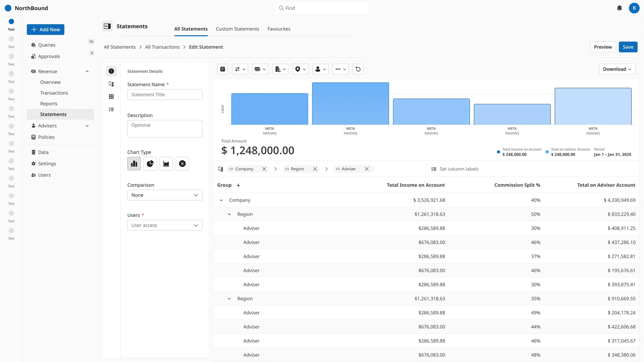
Task: Open the Download dropdown
Action: 617,69
